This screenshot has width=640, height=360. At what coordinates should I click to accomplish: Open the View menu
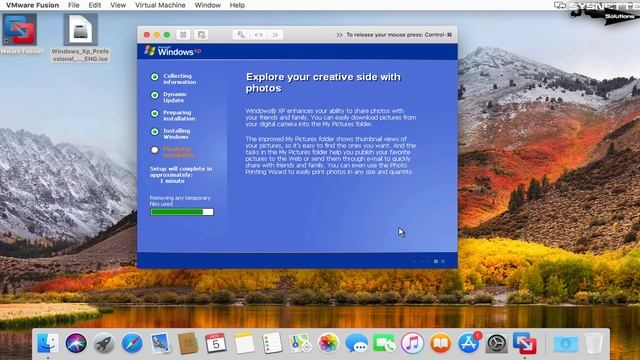(118, 5)
